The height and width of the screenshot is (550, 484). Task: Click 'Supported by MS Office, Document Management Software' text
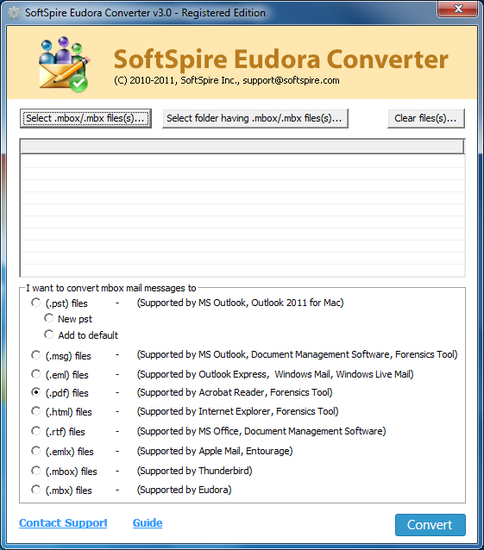[x=261, y=431]
